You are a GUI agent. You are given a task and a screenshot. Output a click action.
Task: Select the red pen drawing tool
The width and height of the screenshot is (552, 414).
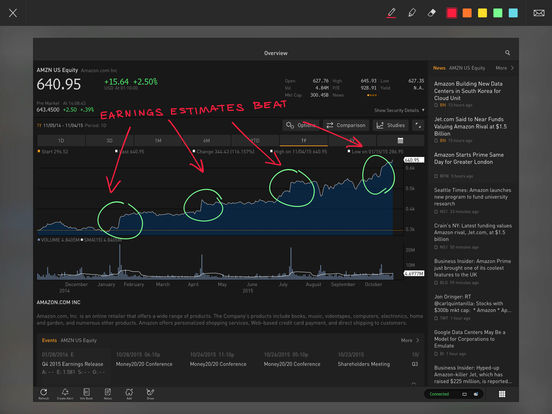click(x=391, y=13)
